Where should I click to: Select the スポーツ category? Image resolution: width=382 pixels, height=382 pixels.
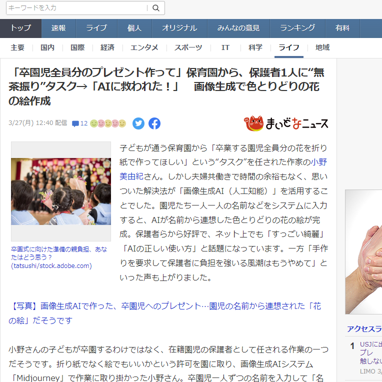point(188,48)
